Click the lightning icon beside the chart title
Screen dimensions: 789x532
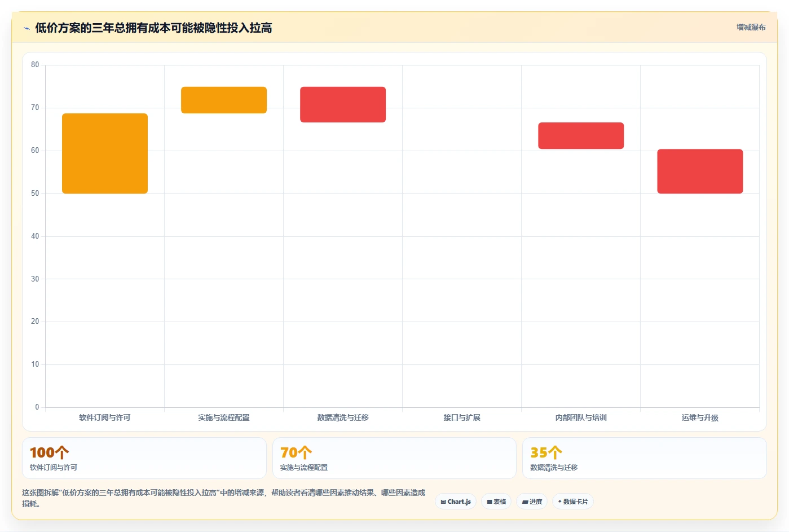pos(27,28)
